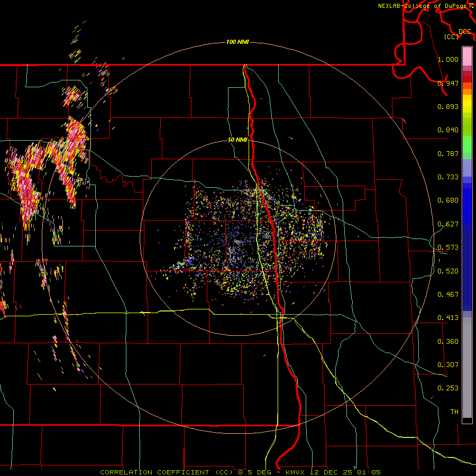Viewport: 476px width, 476px height.
Task: Select the 0.893 scale value
Action: tap(448, 106)
